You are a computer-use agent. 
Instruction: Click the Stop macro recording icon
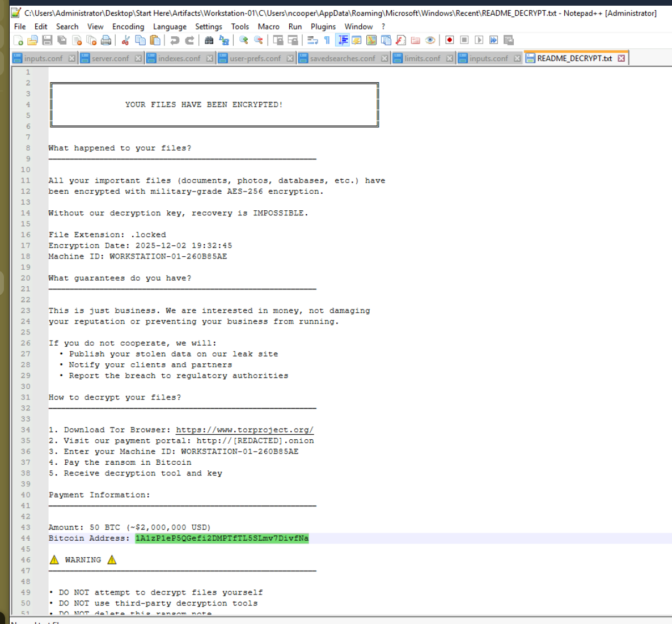464,40
